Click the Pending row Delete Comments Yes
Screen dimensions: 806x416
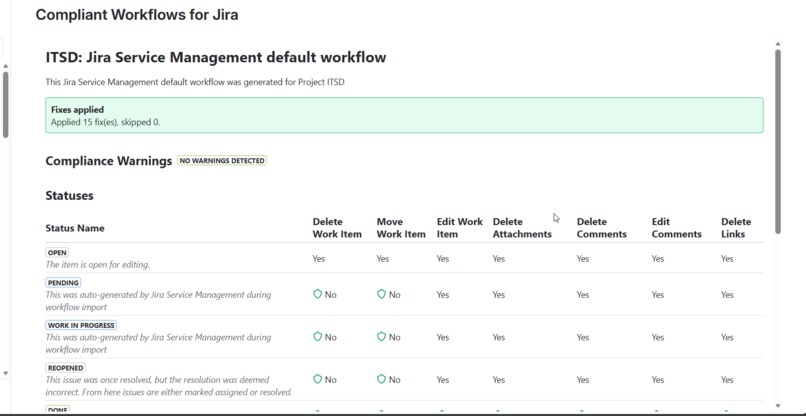(x=583, y=295)
